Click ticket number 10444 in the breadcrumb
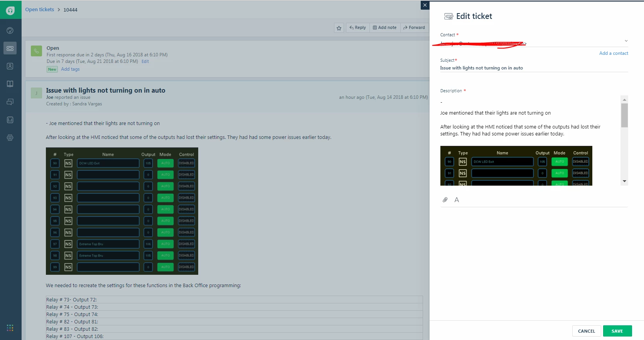The width and height of the screenshot is (644, 340). (x=70, y=10)
